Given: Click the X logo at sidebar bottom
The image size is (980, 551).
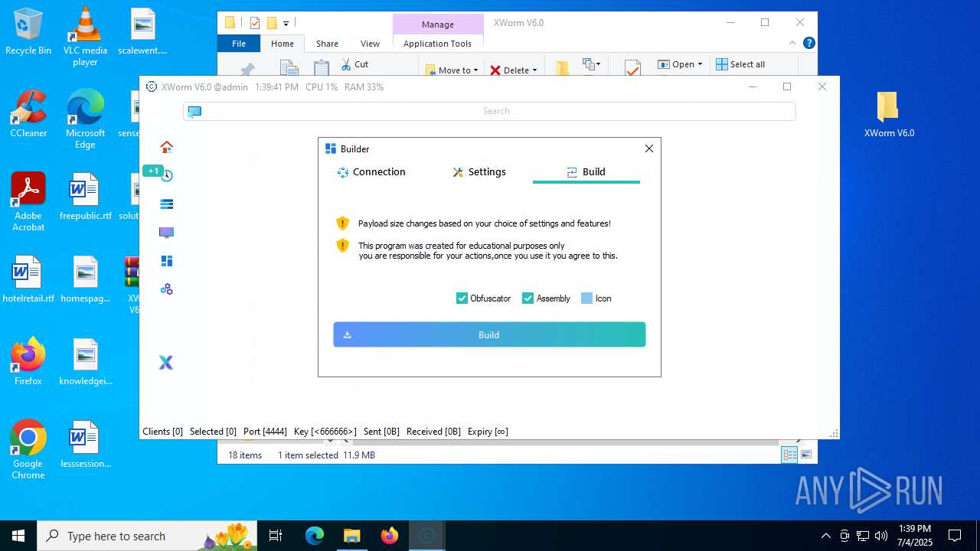Looking at the screenshot, I should pos(166,363).
